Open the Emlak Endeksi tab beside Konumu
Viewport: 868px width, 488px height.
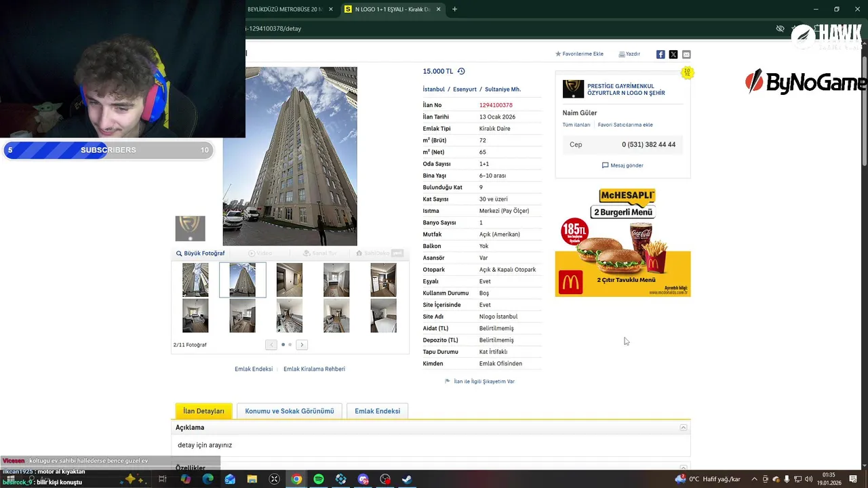click(x=377, y=411)
